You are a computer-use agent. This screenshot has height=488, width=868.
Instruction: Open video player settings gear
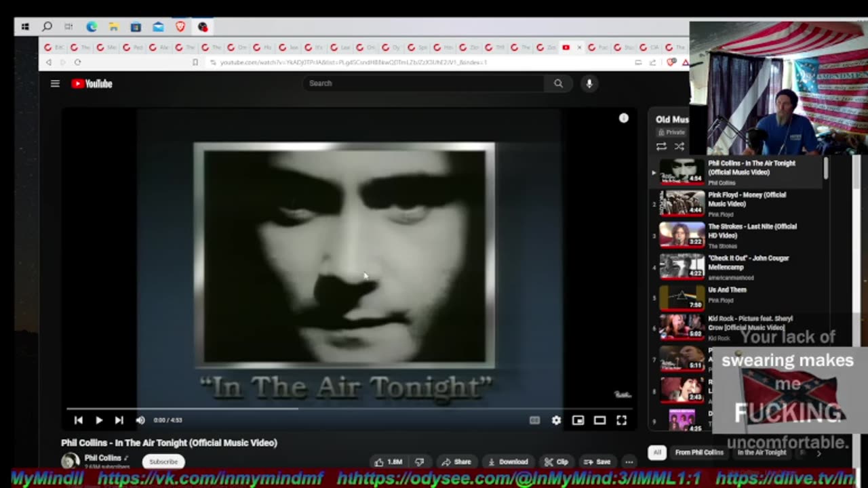556,420
